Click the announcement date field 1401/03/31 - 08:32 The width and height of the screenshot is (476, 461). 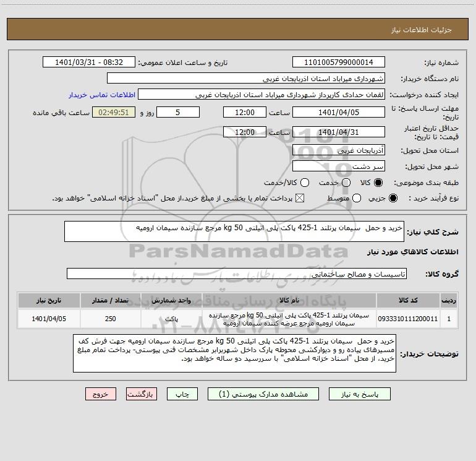point(89,62)
